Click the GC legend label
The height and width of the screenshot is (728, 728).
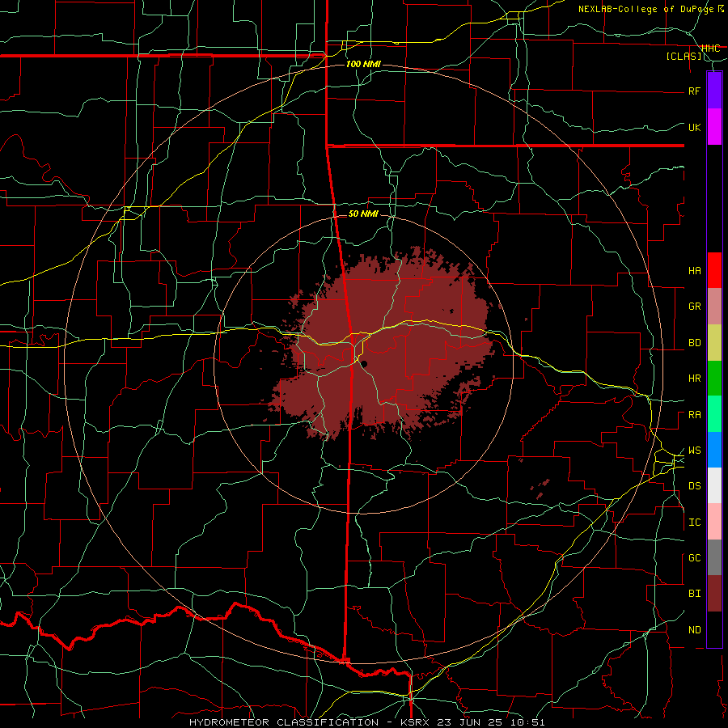coord(695,558)
